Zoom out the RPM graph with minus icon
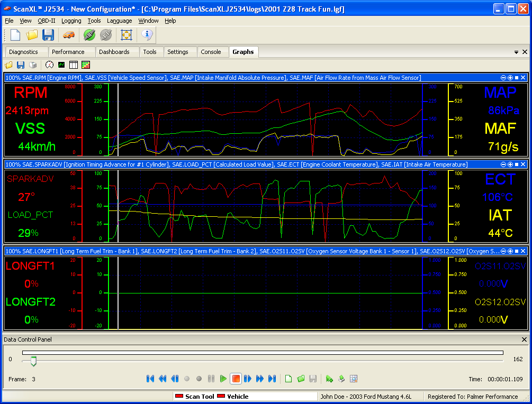Image resolution: width=532 pixels, height=404 pixels. coord(503,78)
